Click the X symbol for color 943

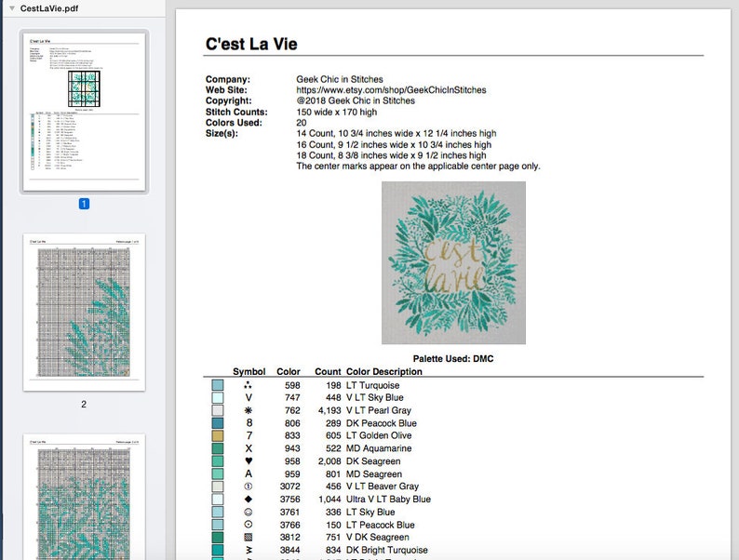click(x=249, y=448)
